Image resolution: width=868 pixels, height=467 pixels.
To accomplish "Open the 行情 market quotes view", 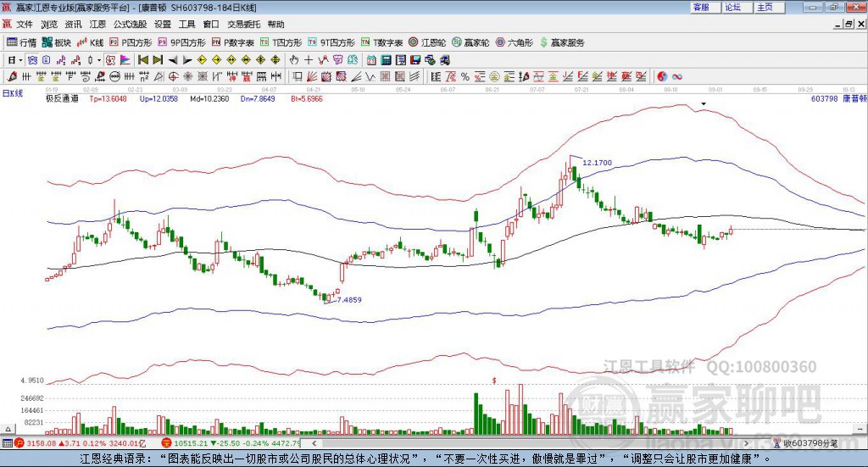I will 21,42.
